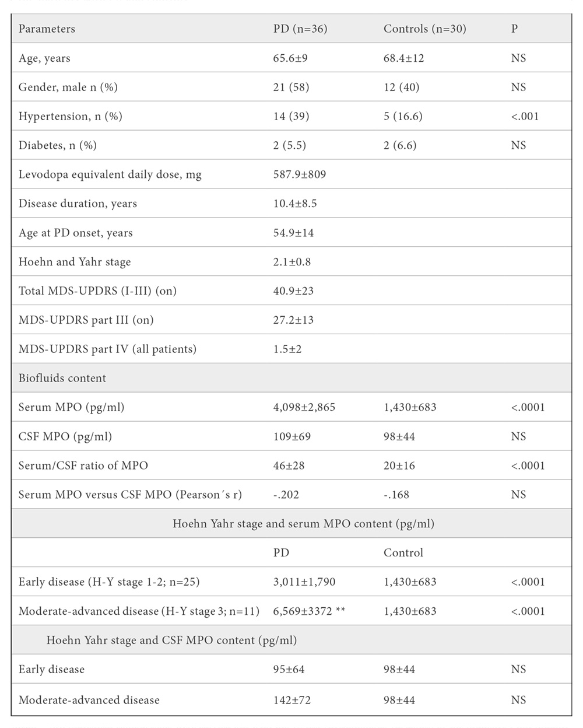
Task: Click the Disease duration, years row
Action: (x=291, y=203)
